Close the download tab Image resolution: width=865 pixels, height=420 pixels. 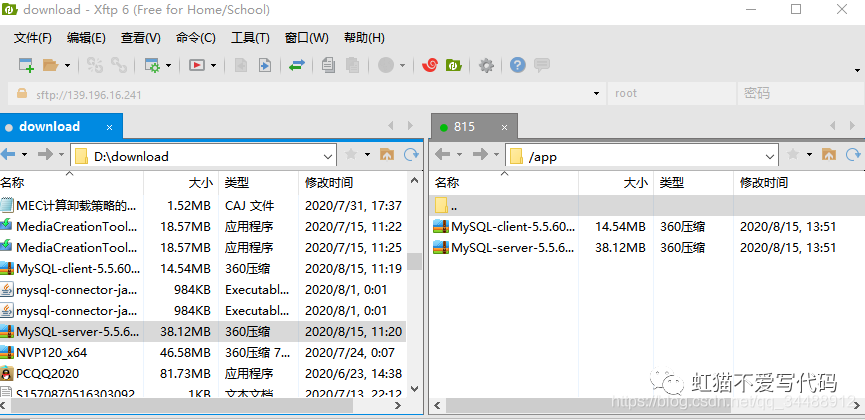pos(109,127)
